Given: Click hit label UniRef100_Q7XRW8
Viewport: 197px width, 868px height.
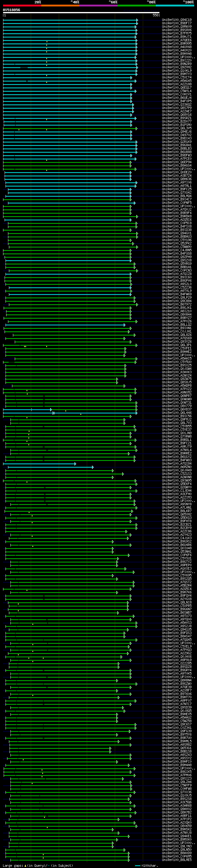Looking at the screenshot, I should [x=177, y=436].
